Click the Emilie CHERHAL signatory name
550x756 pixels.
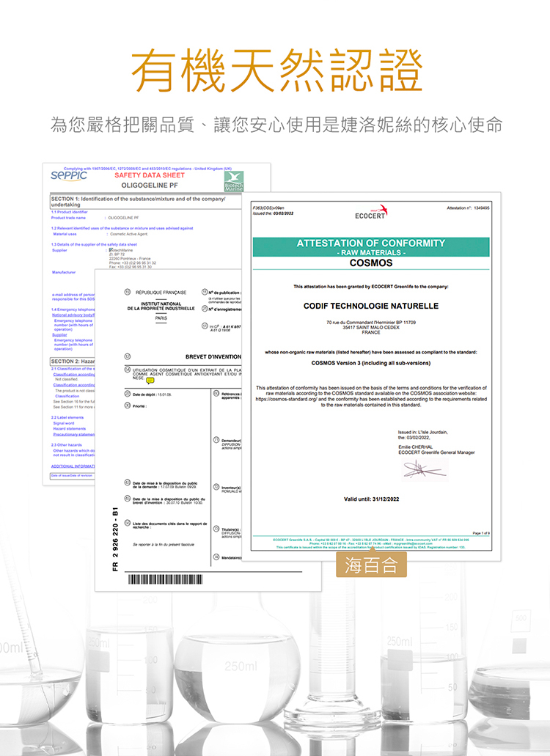(416, 447)
